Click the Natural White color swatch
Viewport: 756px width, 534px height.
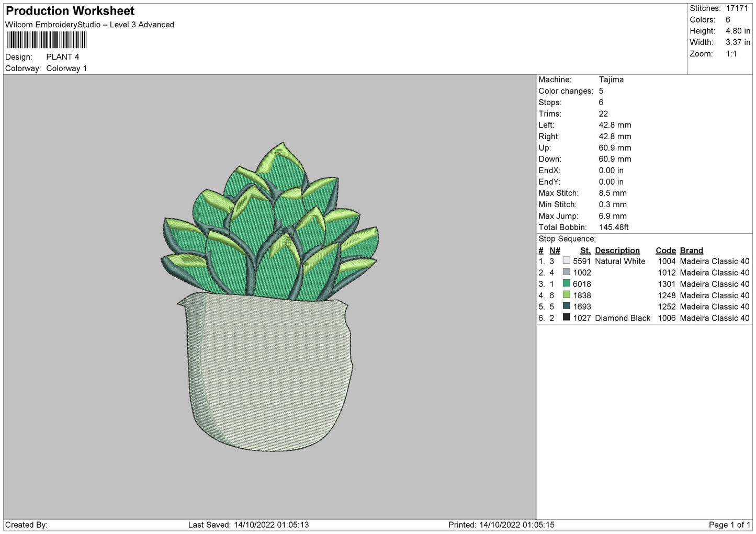tap(566, 260)
